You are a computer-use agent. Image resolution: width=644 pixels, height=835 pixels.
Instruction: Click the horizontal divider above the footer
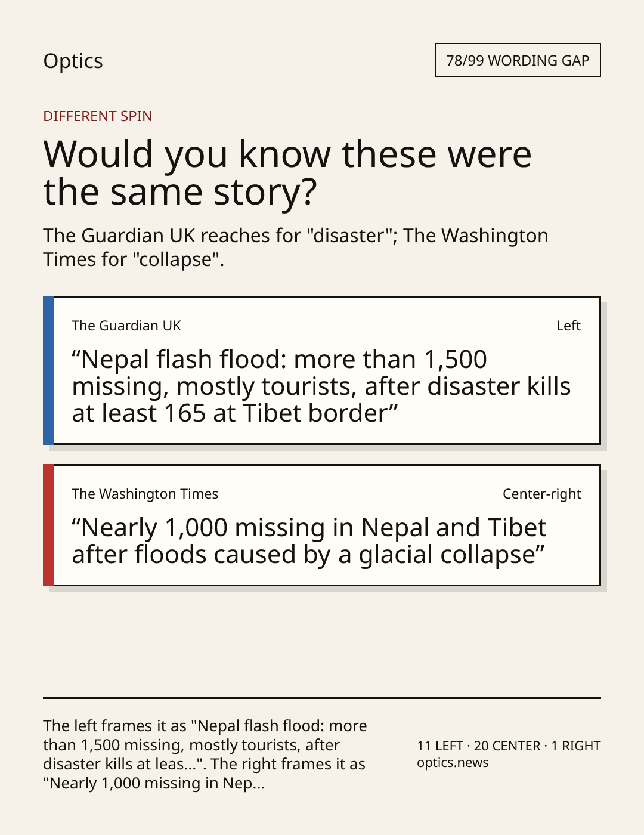(322, 697)
